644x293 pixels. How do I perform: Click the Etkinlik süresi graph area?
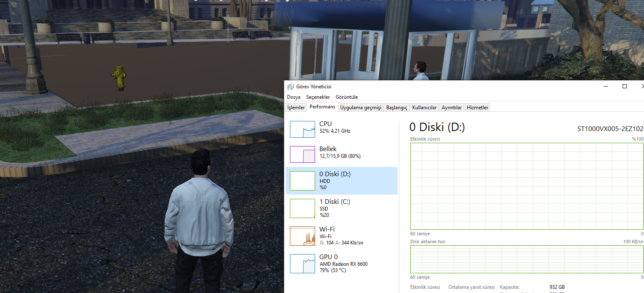[527, 186]
